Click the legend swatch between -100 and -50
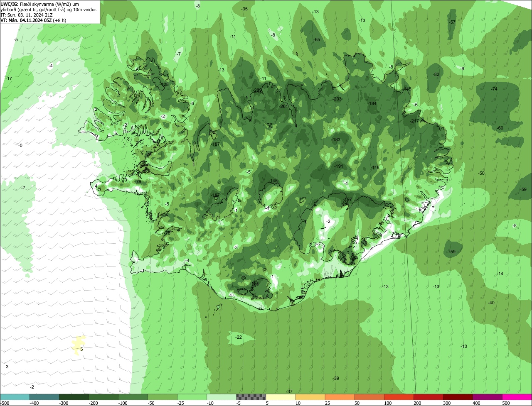 (133, 397)
